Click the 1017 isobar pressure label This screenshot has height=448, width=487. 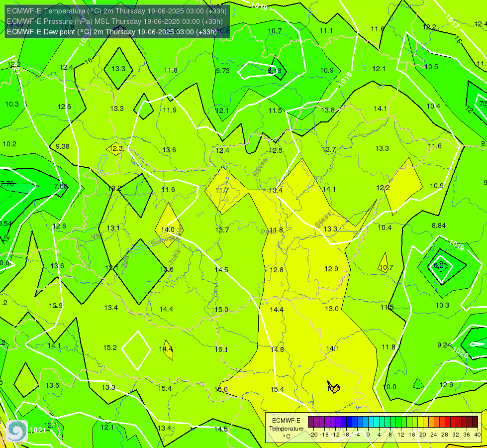(x=452, y=21)
